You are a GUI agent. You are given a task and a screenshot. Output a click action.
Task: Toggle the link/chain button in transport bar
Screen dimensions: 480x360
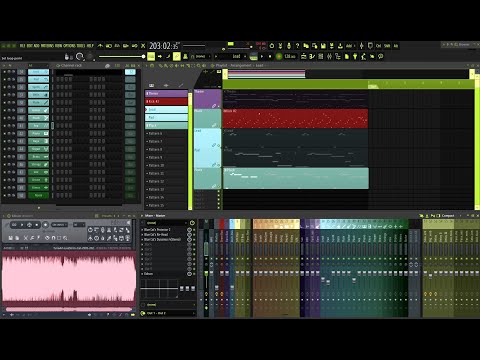pos(177,56)
